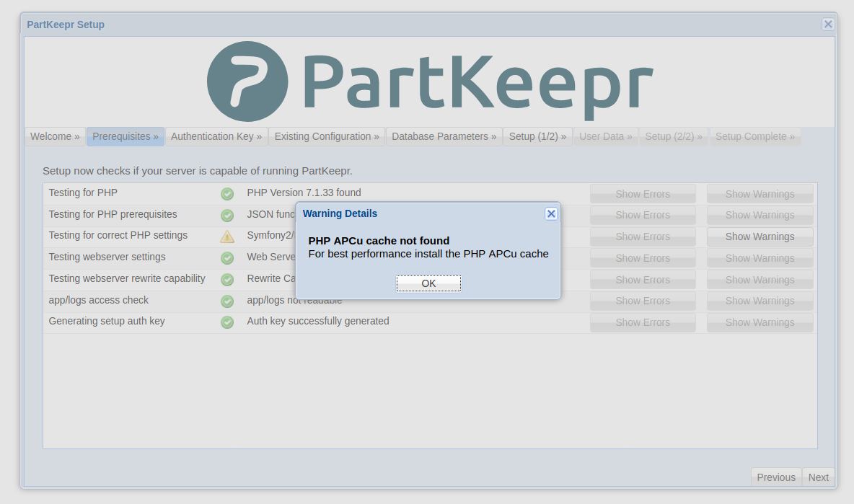Switch to Authentication Key tab
This screenshot has width=854, height=504.
point(216,136)
